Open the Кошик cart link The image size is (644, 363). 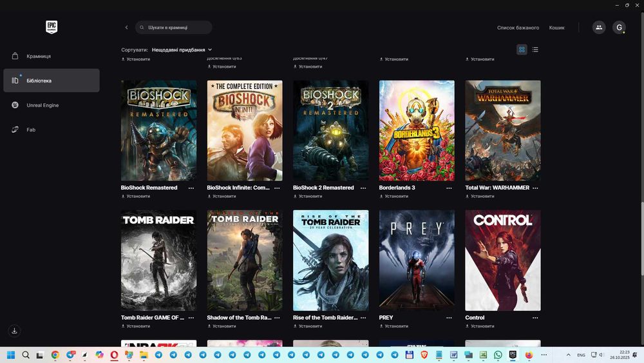(556, 28)
